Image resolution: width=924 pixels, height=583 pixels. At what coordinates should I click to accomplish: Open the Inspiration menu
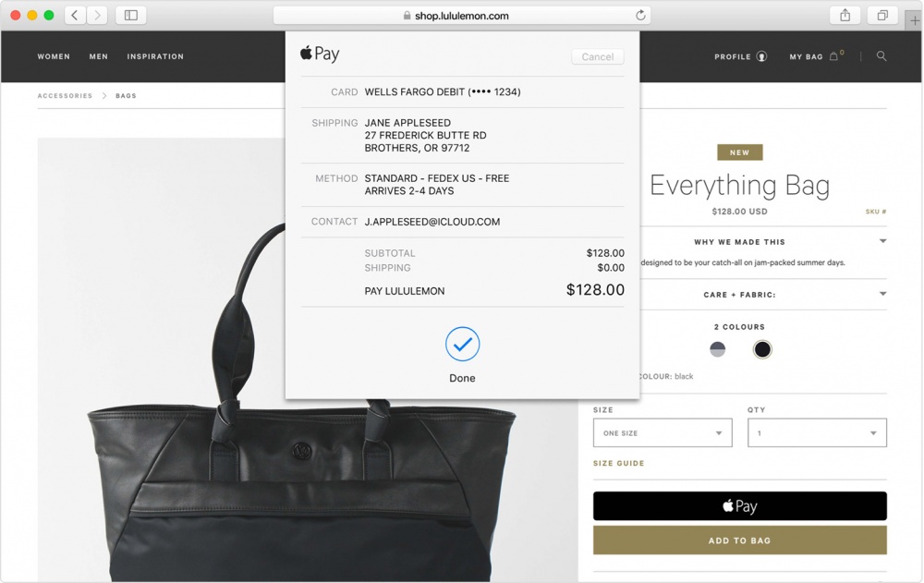point(155,56)
